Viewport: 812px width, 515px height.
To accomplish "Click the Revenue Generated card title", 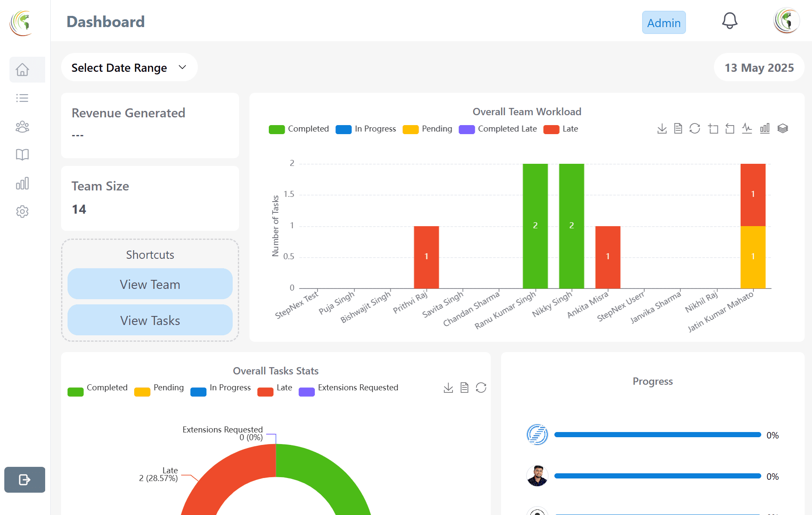I will (x=128, y=113).
